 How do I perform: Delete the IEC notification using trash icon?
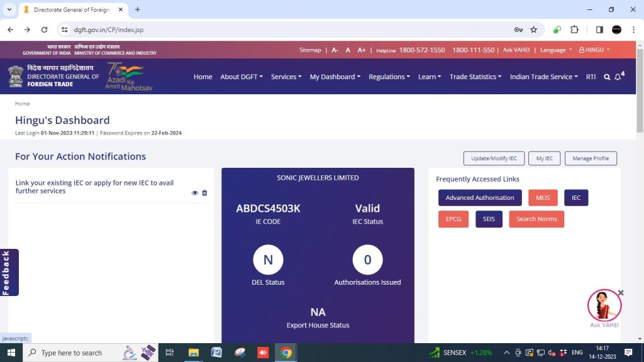coord(204,193)
